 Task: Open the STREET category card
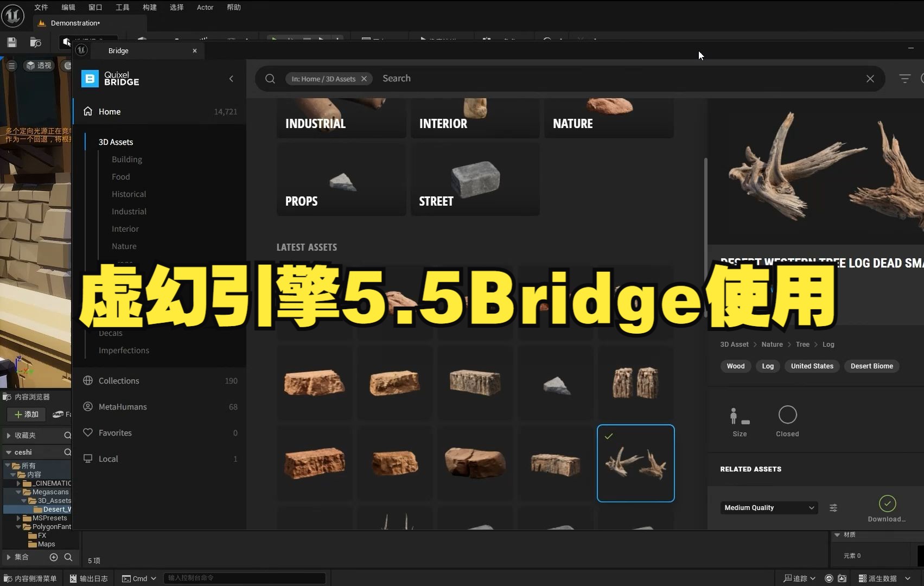pos(475,180)
